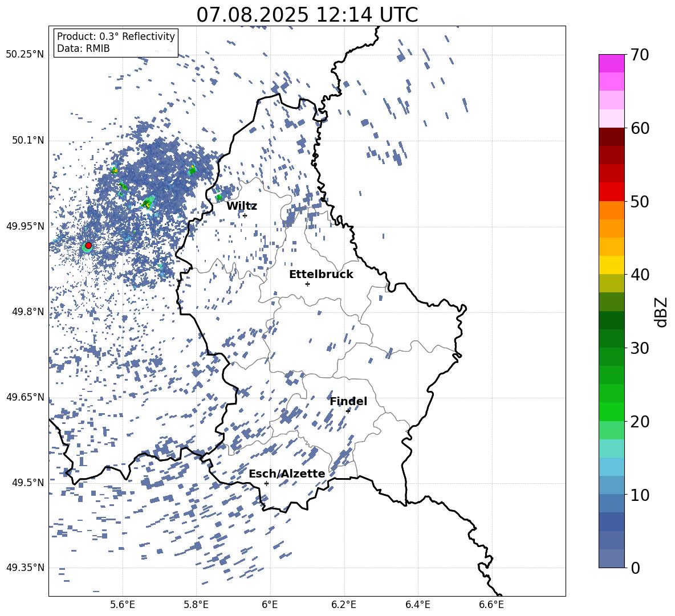The image size is (675, 616).
Task: Click the Wiltz station cross marker
Action: [245, 215]
